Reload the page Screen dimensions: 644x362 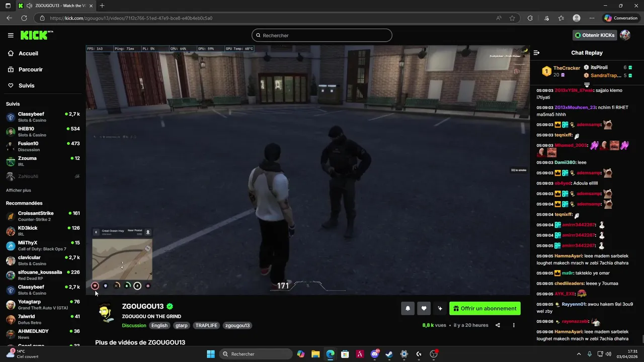pyautogui.click(x=24, y=18)
